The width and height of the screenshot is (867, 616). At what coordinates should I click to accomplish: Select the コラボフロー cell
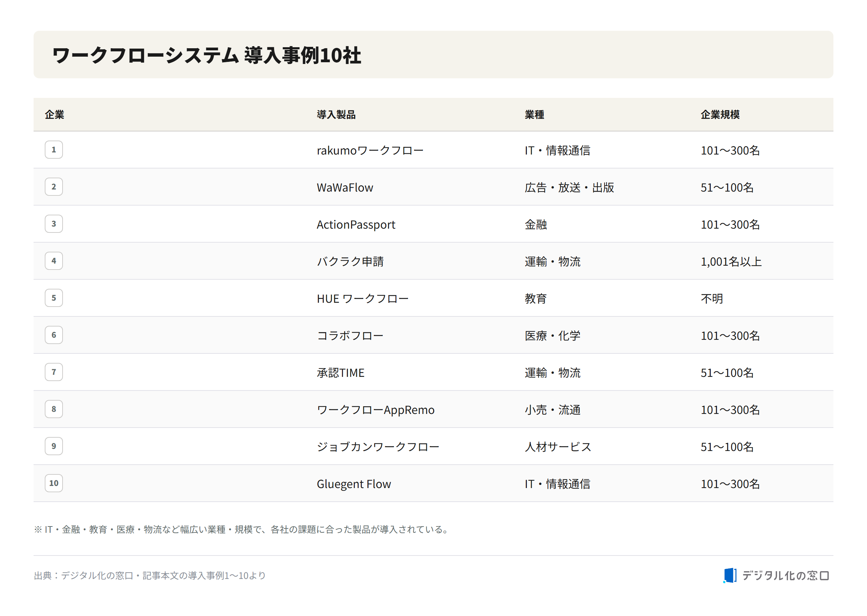pos(350,336)
